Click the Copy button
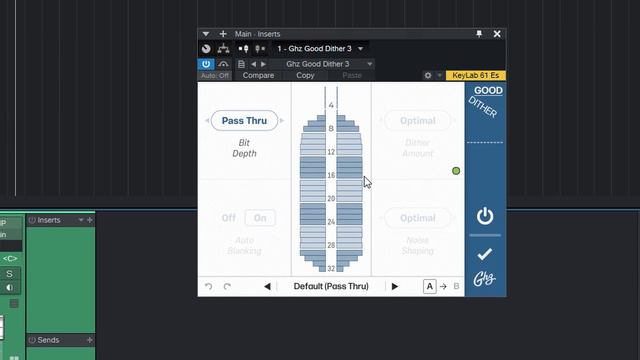 coord(305,76)
